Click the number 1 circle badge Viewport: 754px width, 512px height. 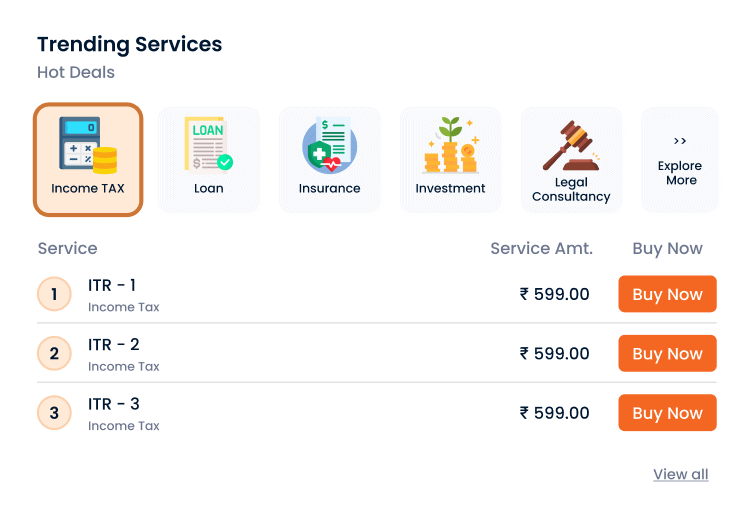(x=54, y=294)
